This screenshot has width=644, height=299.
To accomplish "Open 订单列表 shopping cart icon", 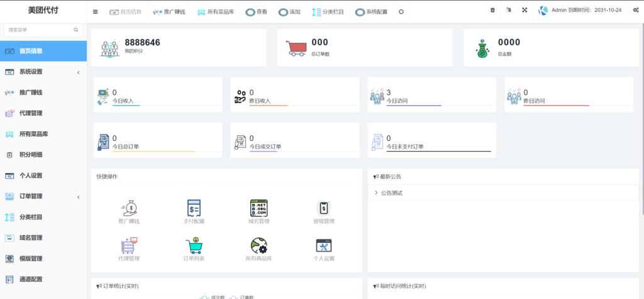I will 194,245.
